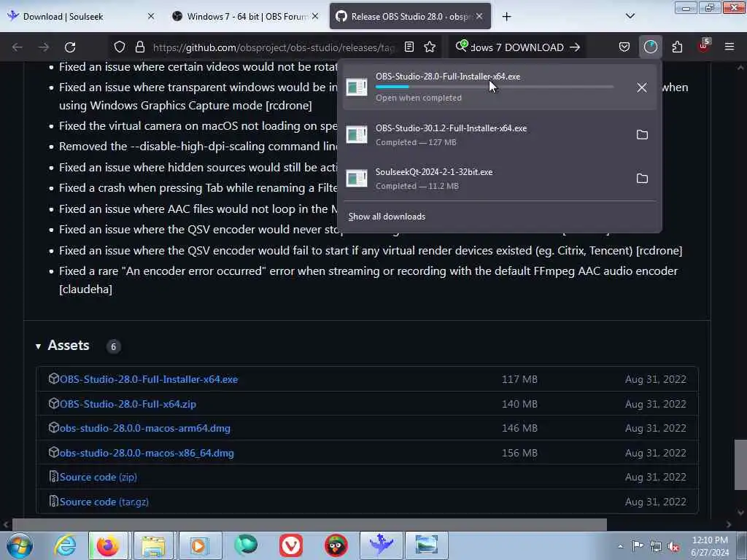Switch to Firefox on the taskbar

point(108,545)
